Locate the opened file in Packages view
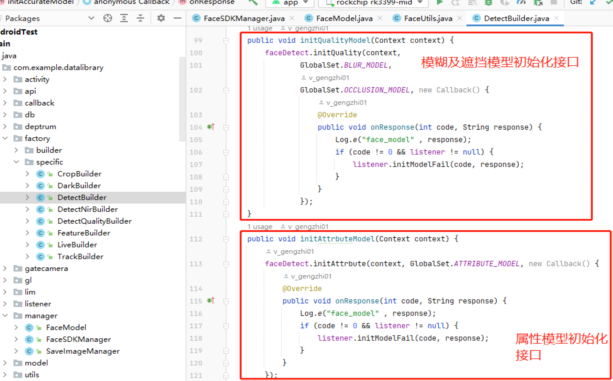Viewport: 613px width, 381px height. 108,18
